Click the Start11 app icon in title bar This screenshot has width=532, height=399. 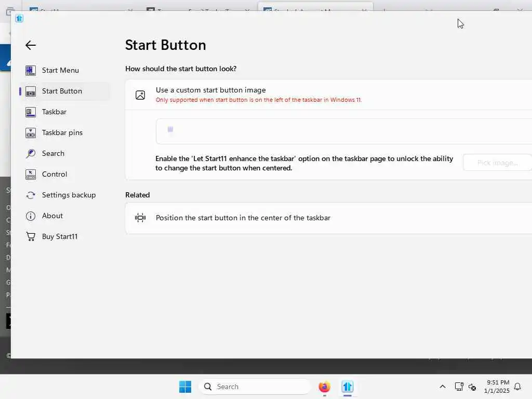19,18
